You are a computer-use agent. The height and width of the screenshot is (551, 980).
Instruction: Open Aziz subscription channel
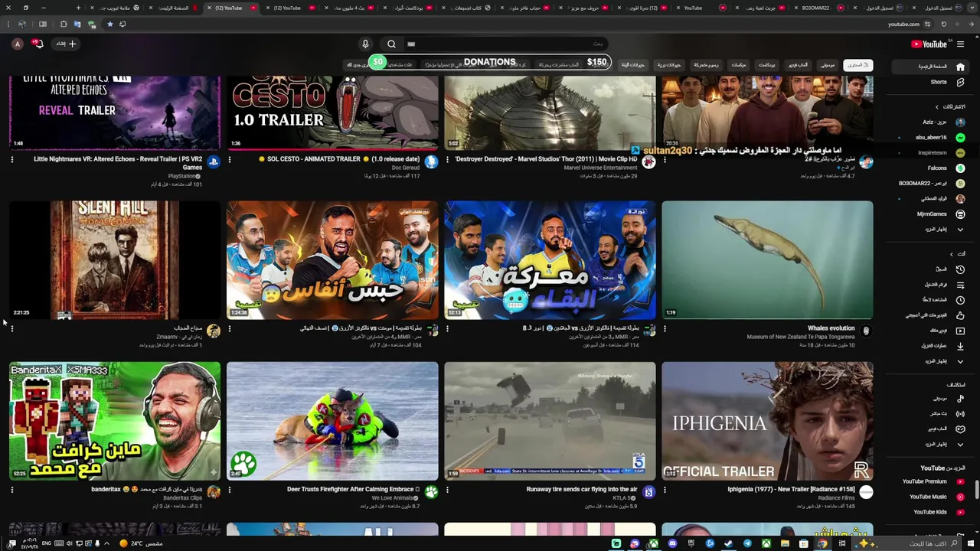(x=932, y=122)
